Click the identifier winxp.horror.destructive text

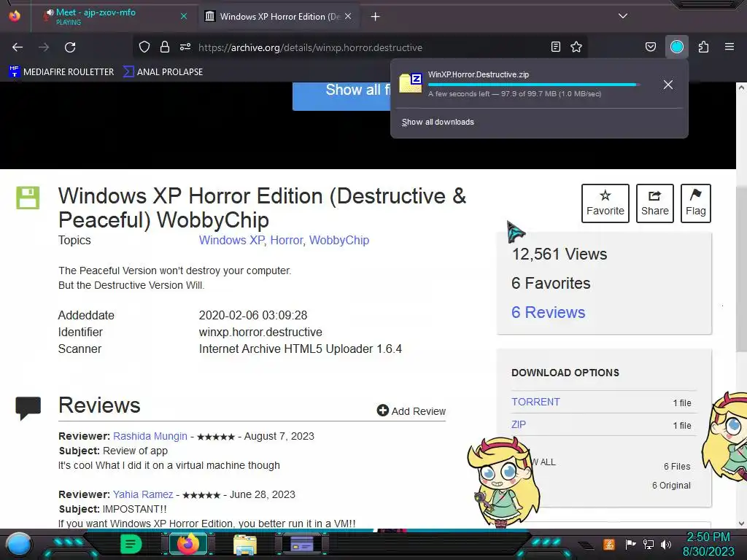coord(260,332)
